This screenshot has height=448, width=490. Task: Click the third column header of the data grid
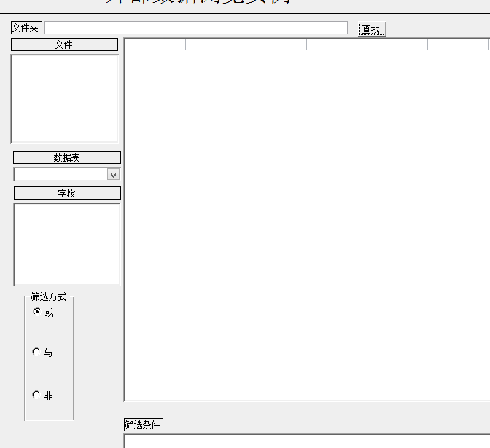[276, 44]
